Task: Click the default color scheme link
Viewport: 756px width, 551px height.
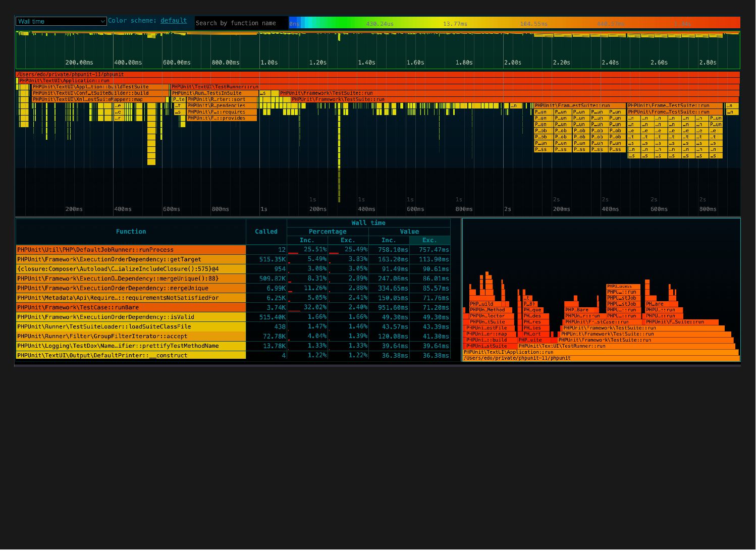Action: click(x=174, y=21)
